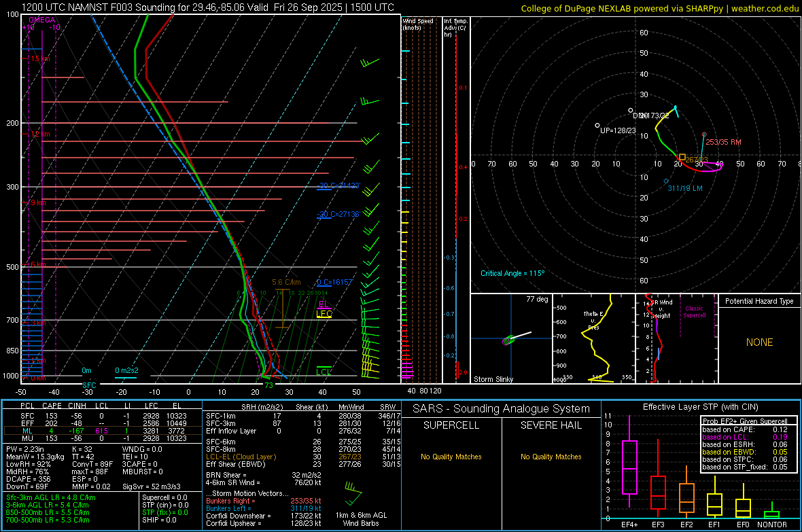Click the 'ConvT = 89F' value
Image resolution: width=802 pixels, height=532 pixels.
(92, 465)
